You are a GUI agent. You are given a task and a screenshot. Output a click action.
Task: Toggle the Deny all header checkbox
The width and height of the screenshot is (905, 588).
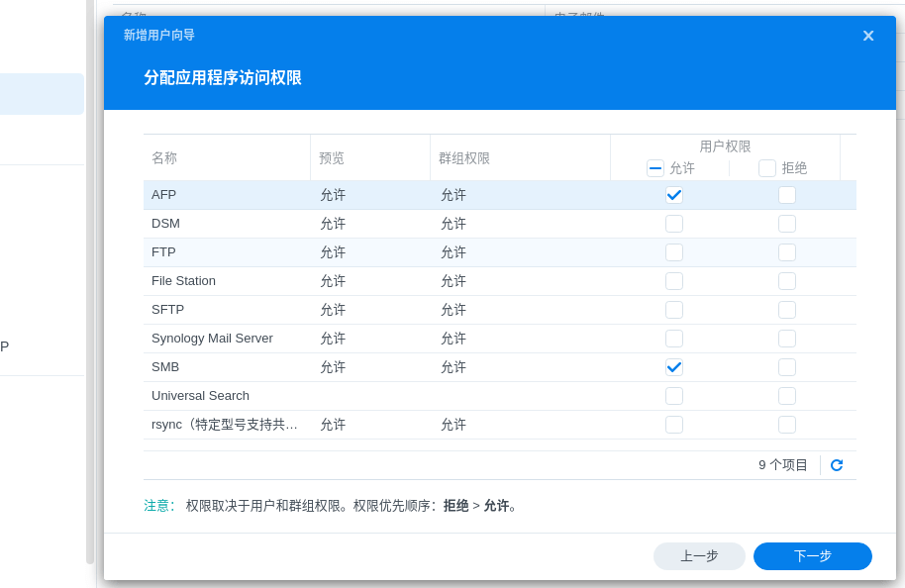767,168
